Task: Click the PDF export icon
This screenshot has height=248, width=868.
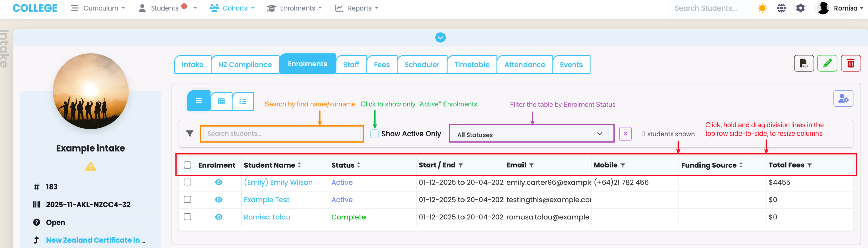Action: [804, 64]
